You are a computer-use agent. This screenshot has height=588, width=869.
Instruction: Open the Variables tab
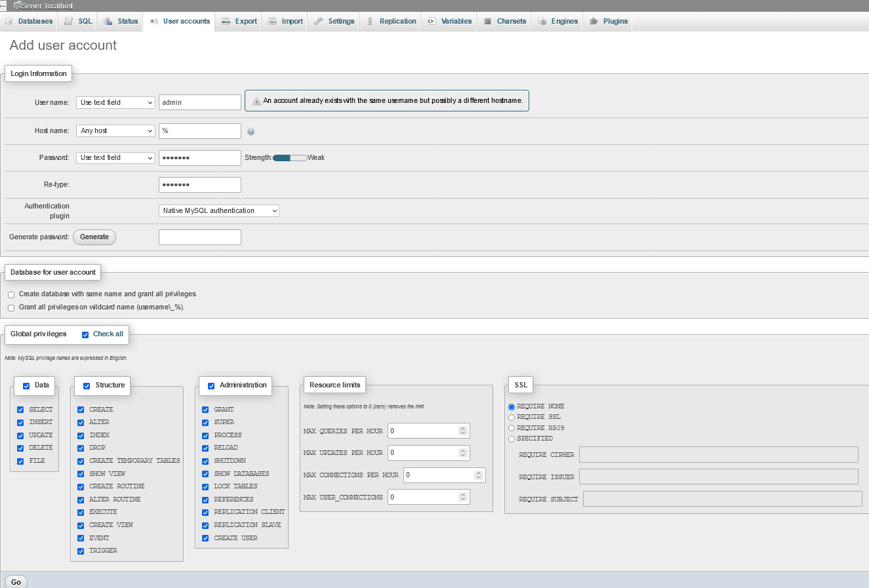449,22
